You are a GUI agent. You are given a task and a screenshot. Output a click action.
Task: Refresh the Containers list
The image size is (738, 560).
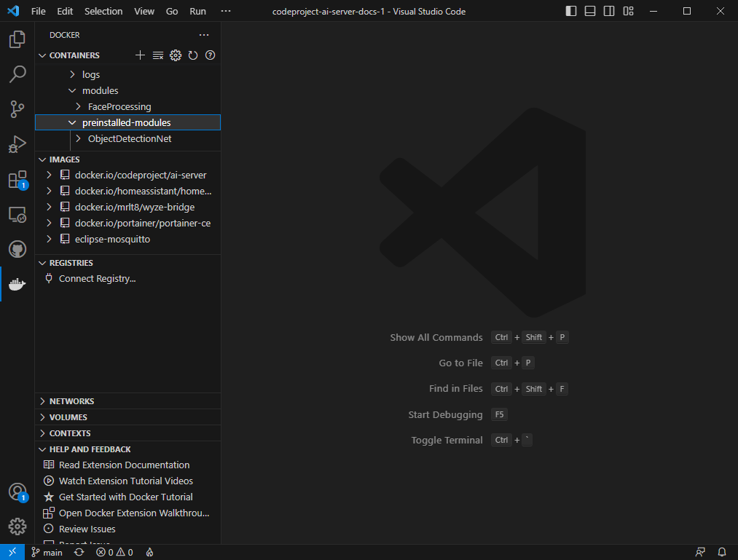coord(193,55)
